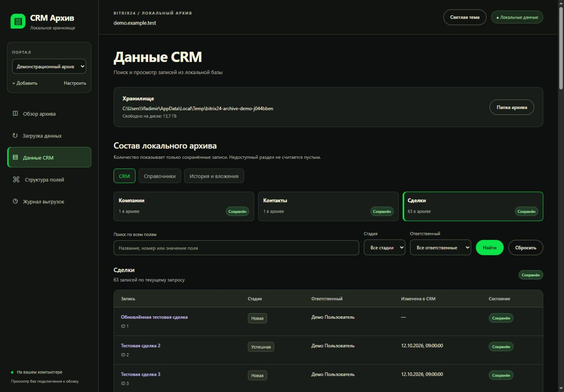The height and width of the screenshot is (392, 564).
Task: Click Свободно на диске: 13,7 ГБ text
Action: pos(150,116)
